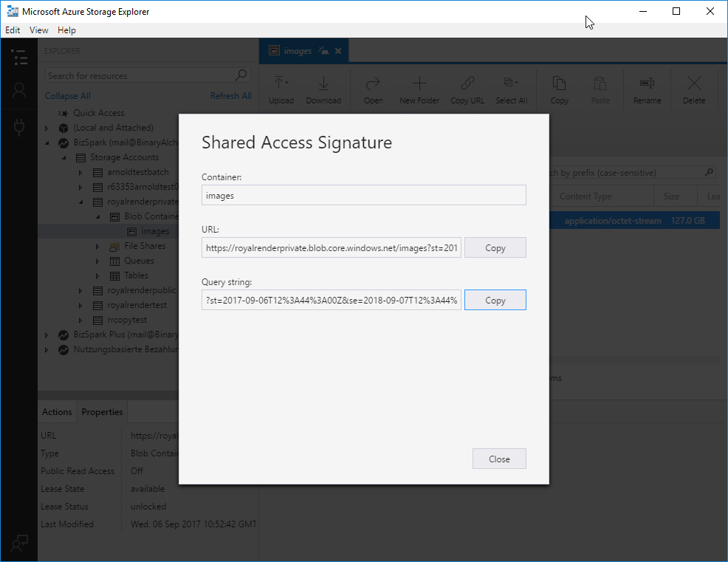This screenshot has width=728, height=562.
Task: Click the Query string text field
Action: pos(332,300)
